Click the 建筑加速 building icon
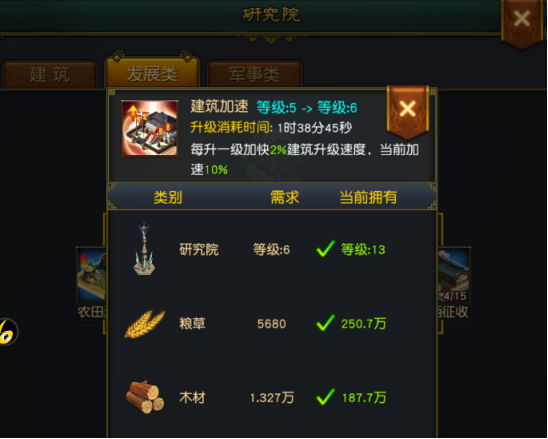Image resolution: width=548 pixels, height=439 pixels. coord(150,128)
